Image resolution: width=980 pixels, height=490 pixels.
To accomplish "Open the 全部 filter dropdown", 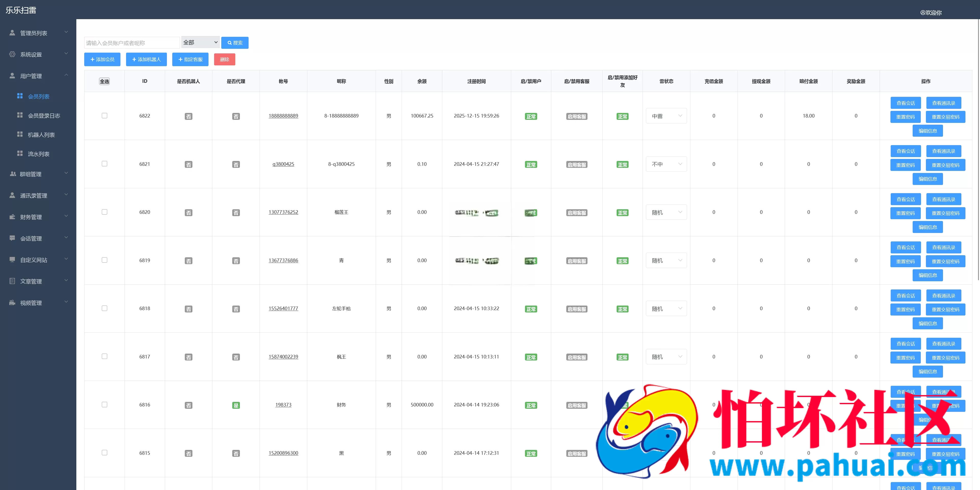I will click(201, 42).
